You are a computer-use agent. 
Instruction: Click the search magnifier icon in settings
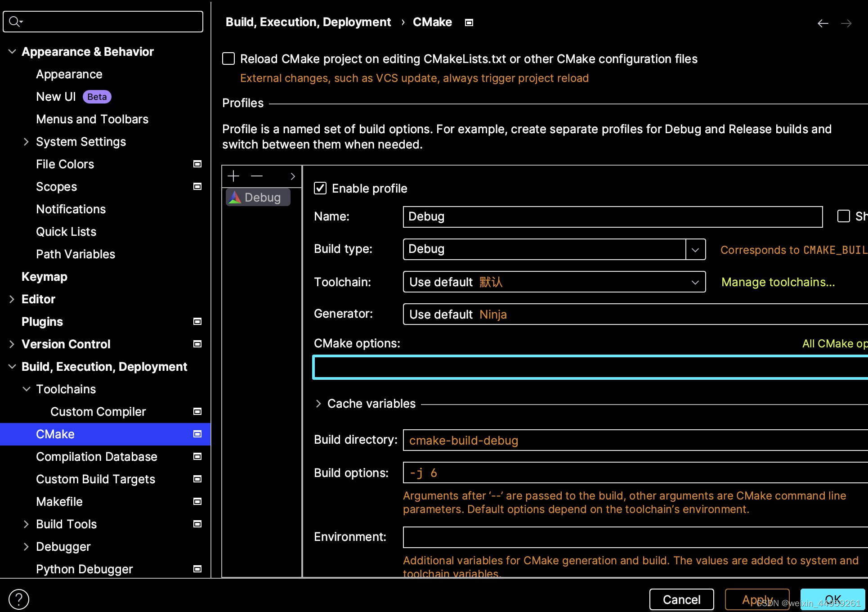coord(15,22)
